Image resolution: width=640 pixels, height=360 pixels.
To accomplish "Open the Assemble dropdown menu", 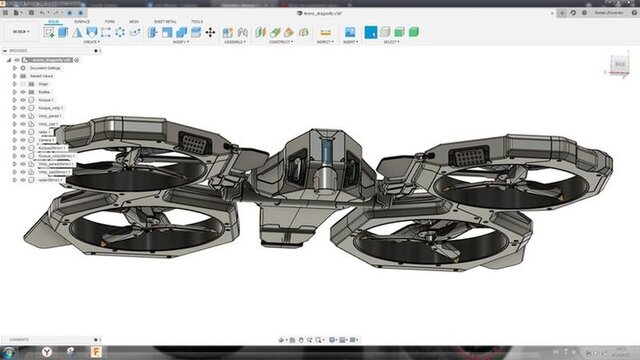I will [x=235, y=42].
